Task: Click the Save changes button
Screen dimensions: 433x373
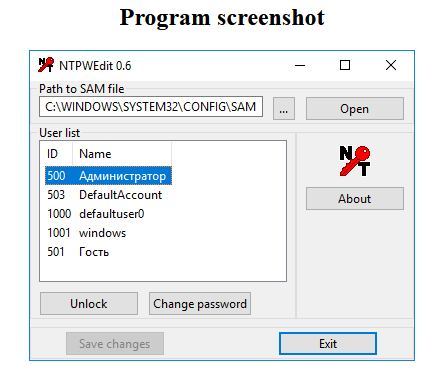Action: point(115,344)
